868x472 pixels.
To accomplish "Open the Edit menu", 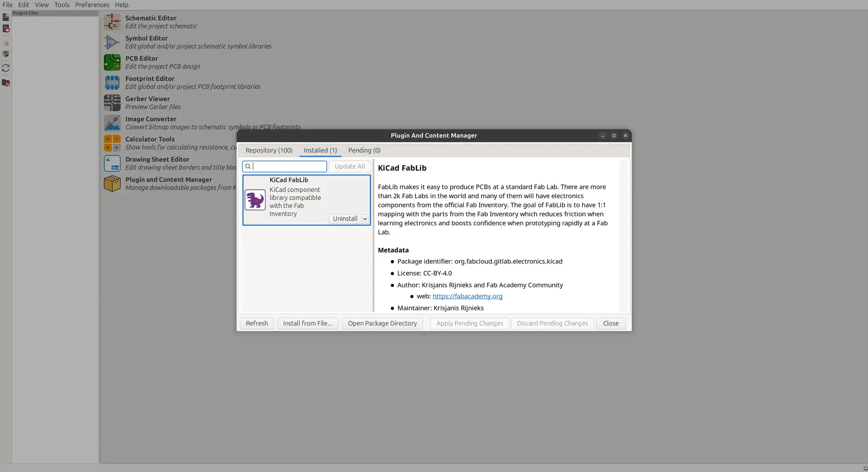I will [x=24, y=5].
